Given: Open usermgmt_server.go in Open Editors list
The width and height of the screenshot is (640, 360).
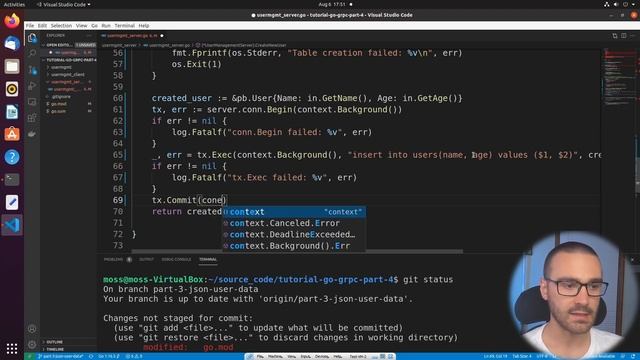Looking at the screenshot, I should [x=69, y=52].
